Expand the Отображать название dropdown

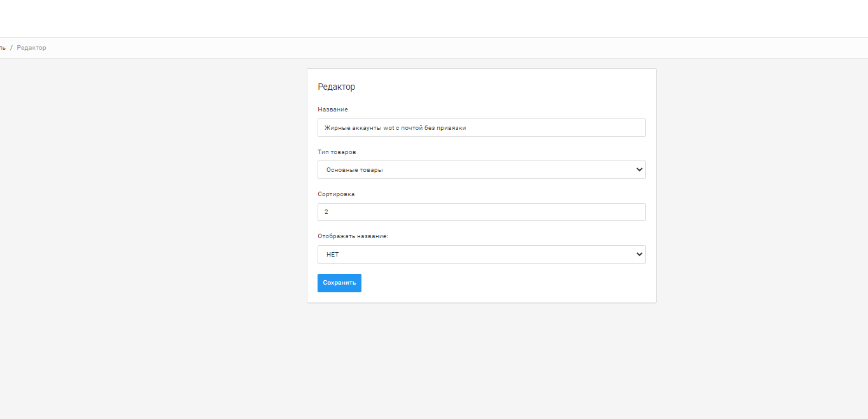(x=481, y=255)
